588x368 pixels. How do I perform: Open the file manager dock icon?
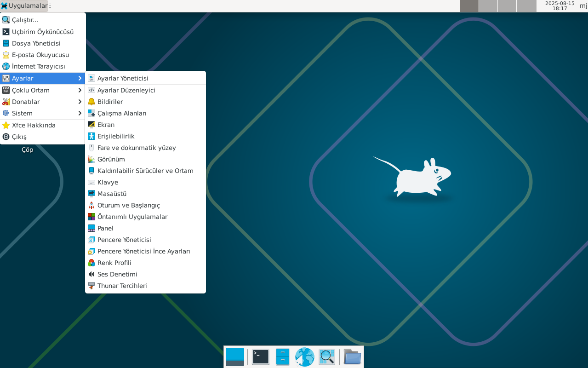click(x=283, y=357)
